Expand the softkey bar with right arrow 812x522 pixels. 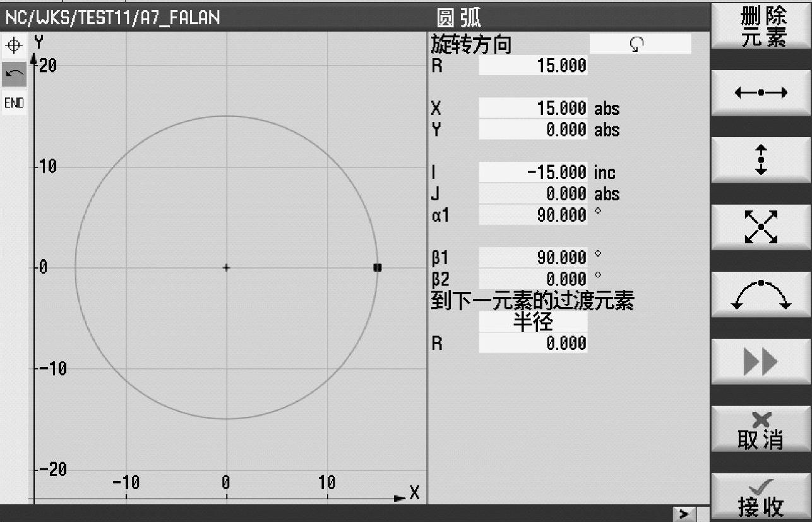(x=684, y=514)
